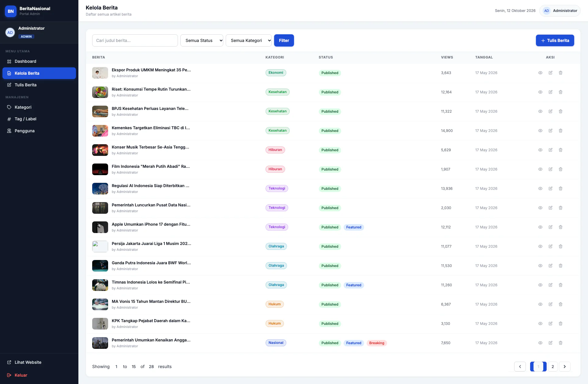Open Tag / Label sidebar item

pyautogui.click(x=39, y=119)
